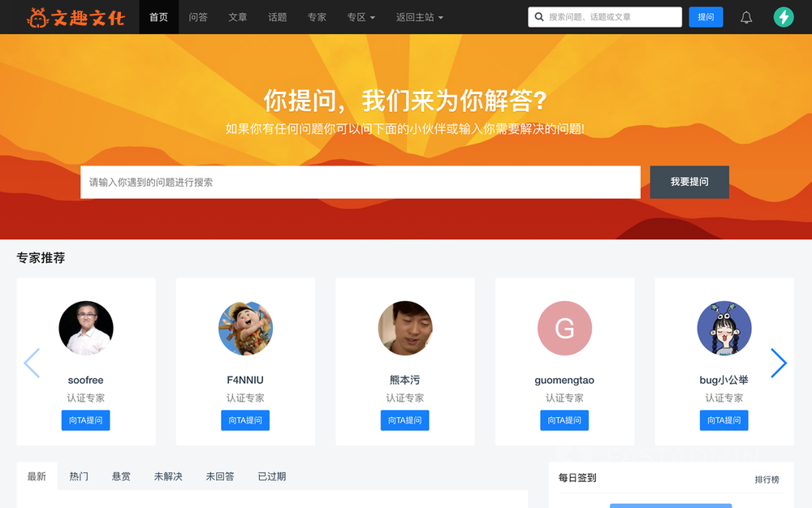This screenshot has height=508, width=812.
Task: Expand the 专区 dropdown menu
Action: point(361,17)
